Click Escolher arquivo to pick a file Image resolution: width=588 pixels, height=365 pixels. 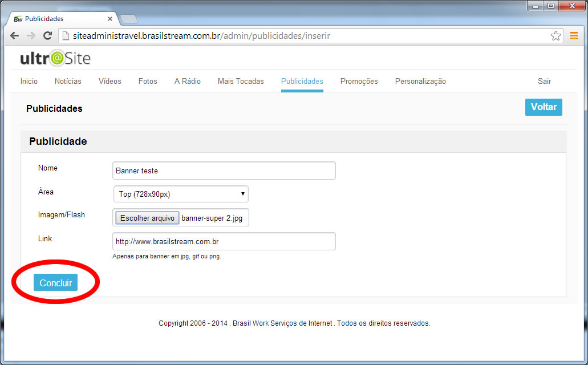(146, 217)
